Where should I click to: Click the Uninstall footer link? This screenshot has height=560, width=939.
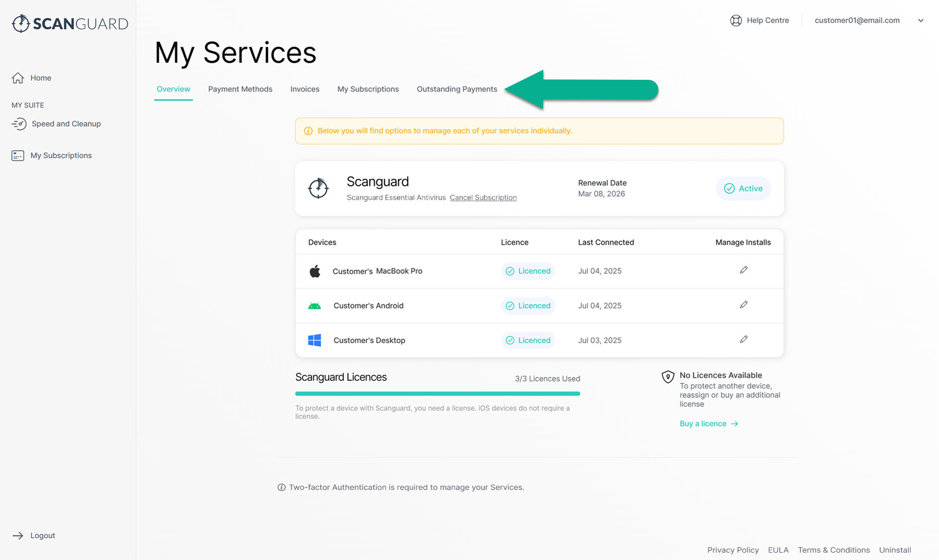(x=894, y=550)
